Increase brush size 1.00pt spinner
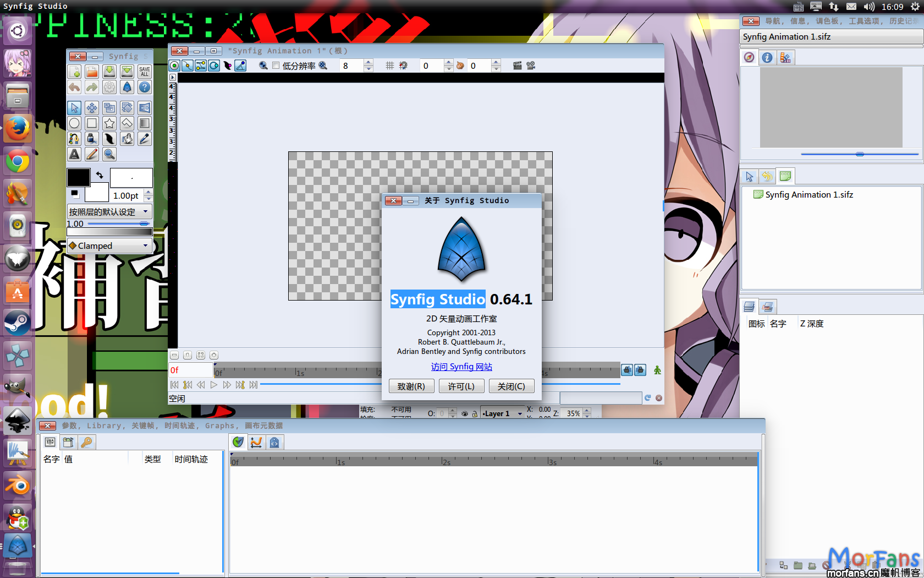The width and height of the screenshot is (924, 578). pyautogui.click(x=148, y=192)
